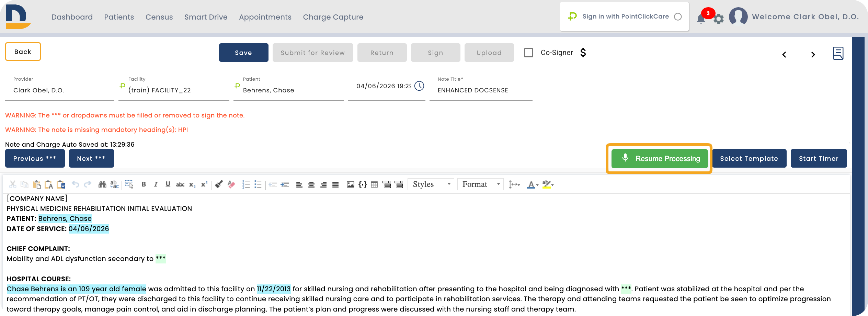Screen dimensions: 868x316
Task: Center align the text
Action: pyautogui.click(x=311, y=184)
